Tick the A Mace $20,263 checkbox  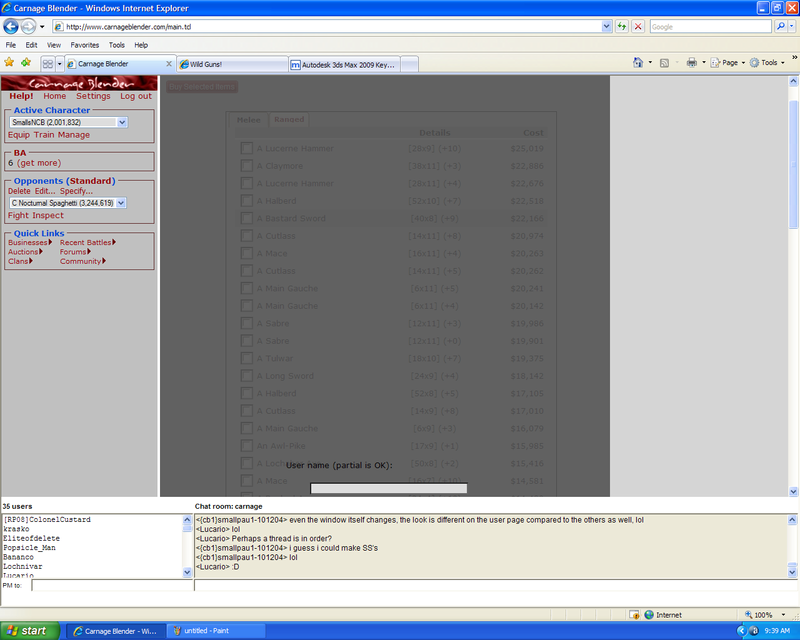pos(246,253)
